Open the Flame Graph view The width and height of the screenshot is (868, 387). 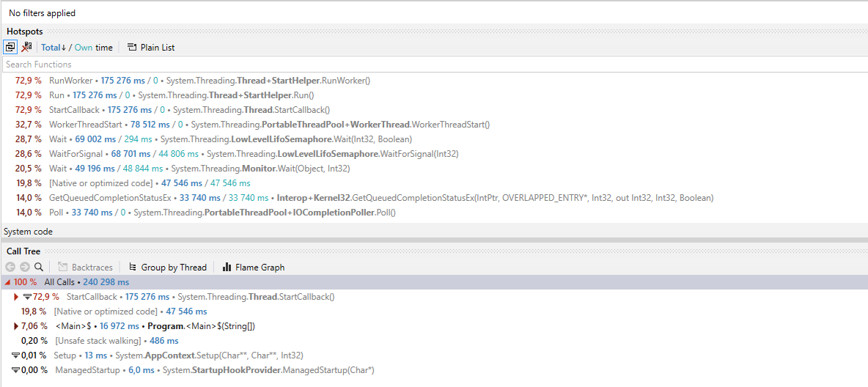click(x=254, y=268)
